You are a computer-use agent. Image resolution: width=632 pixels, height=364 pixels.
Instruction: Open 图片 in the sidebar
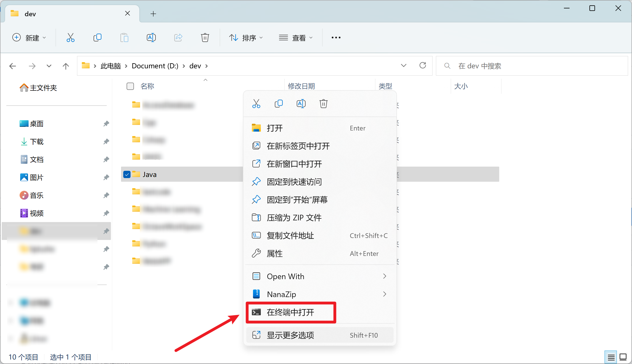click(32, 178)
